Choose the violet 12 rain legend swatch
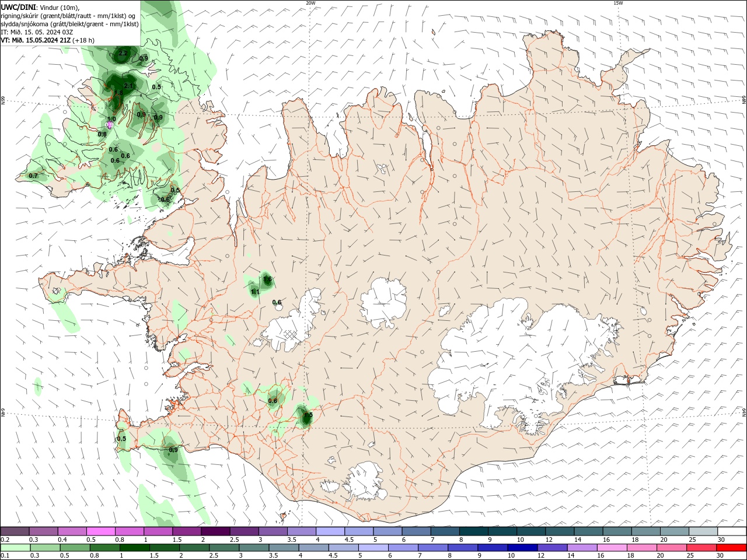 tap(552, 548)
